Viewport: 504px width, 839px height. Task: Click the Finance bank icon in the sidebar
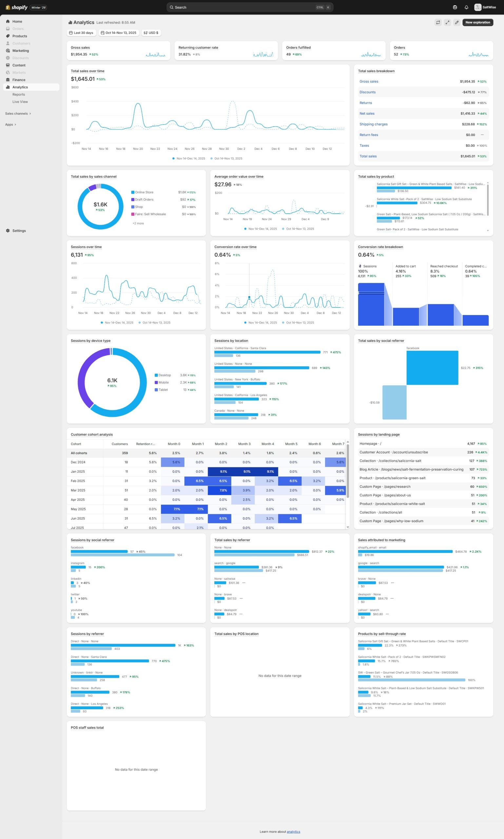point(8,80)
